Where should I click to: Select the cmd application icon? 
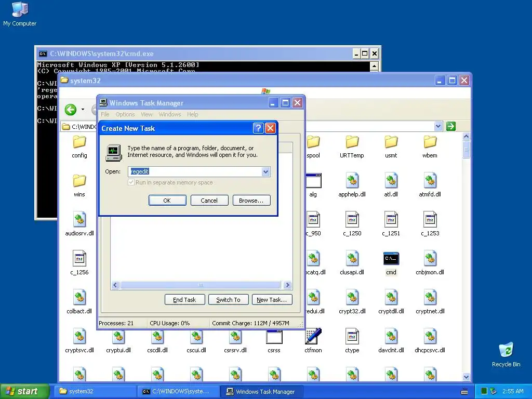point(391,259)
